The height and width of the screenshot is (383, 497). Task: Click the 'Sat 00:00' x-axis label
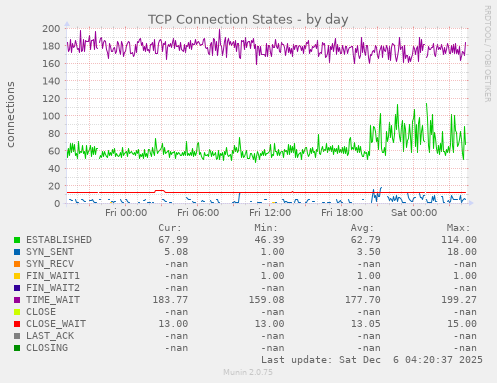414,213
